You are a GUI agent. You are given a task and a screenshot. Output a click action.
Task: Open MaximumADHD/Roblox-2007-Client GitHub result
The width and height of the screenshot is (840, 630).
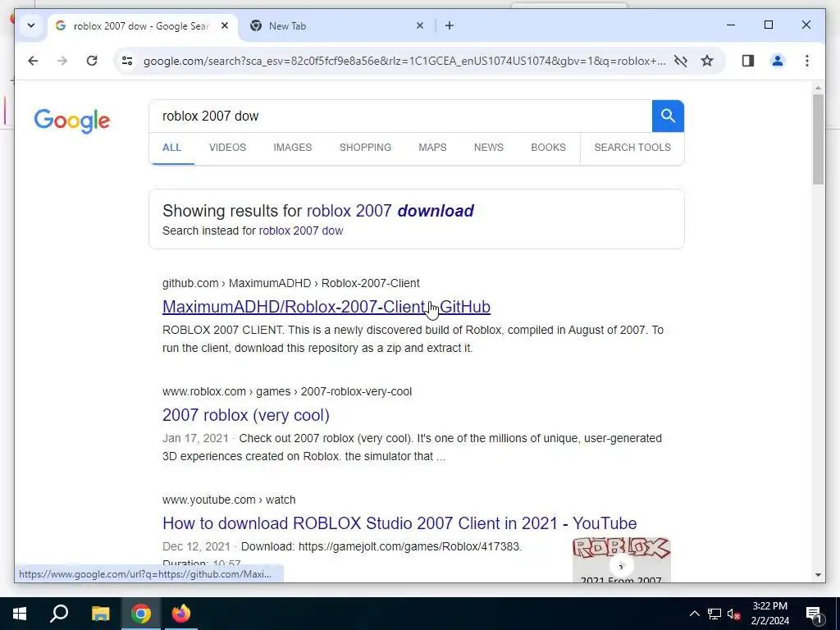click(x=326, y=307)
